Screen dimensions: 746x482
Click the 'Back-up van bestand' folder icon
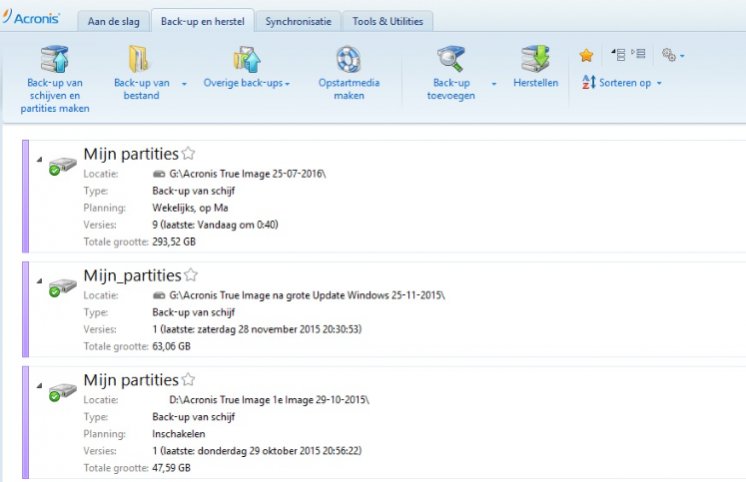pyautogui.click(x=138, y=58)
